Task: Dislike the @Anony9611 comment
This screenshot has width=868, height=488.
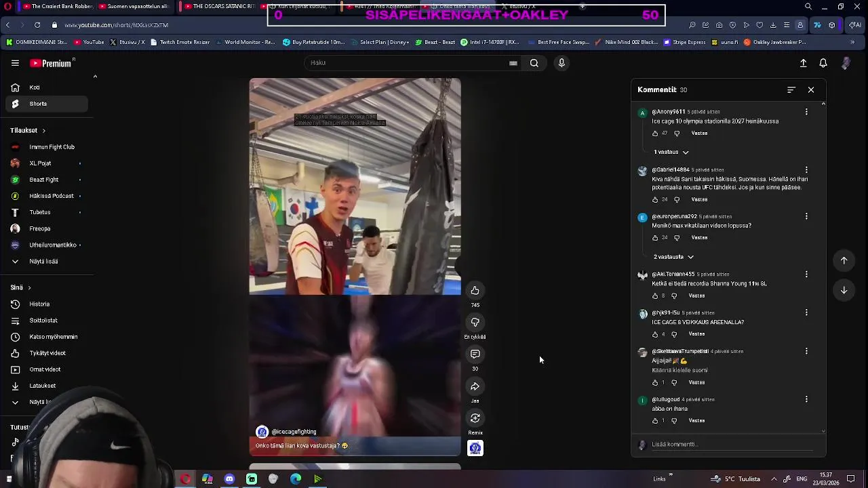Action: pos(677,134)
